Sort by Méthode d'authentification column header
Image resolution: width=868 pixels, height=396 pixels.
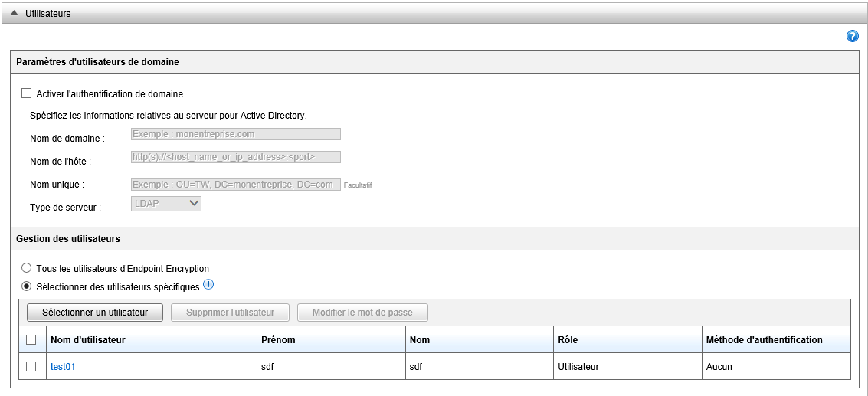pyautogui.click(x=764, y=339)
